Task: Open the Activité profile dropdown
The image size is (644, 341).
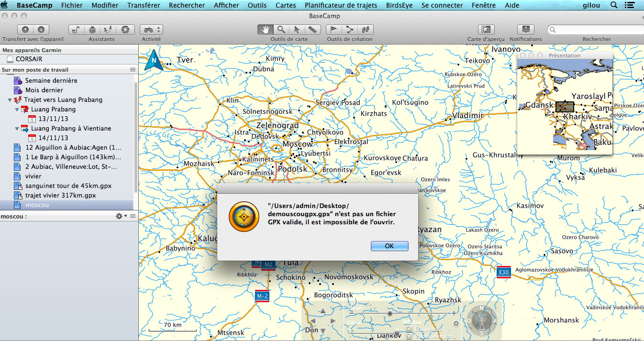Action: pyautogui.click(x=152, y=30)
